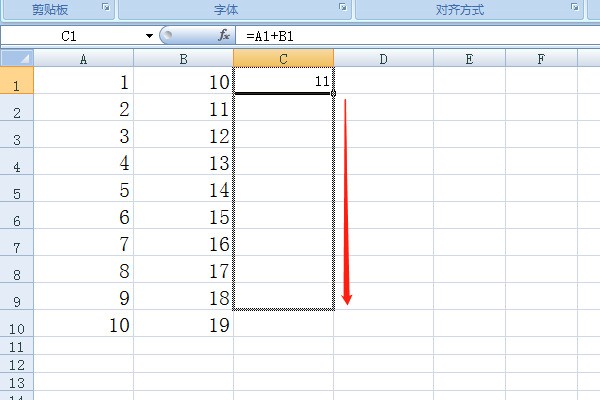Viewport: 600px width, 400px height.
Task: Select column A header
Action: pyautogui.click(x=83, y=59)
